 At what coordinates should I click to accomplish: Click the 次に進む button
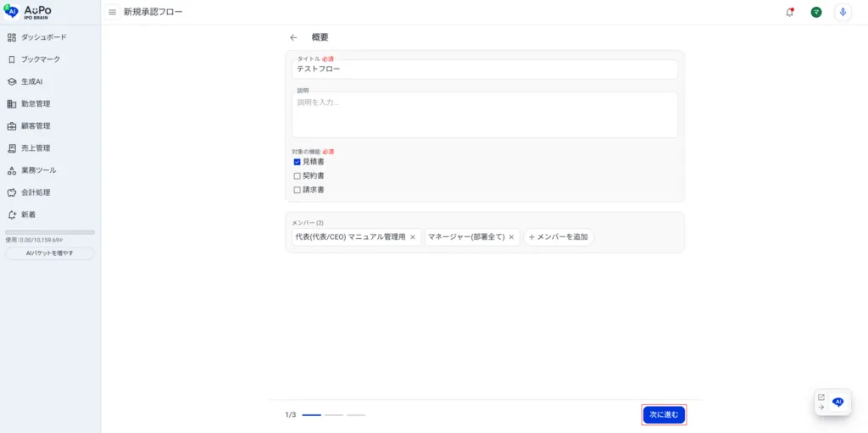tap(665, 414)
